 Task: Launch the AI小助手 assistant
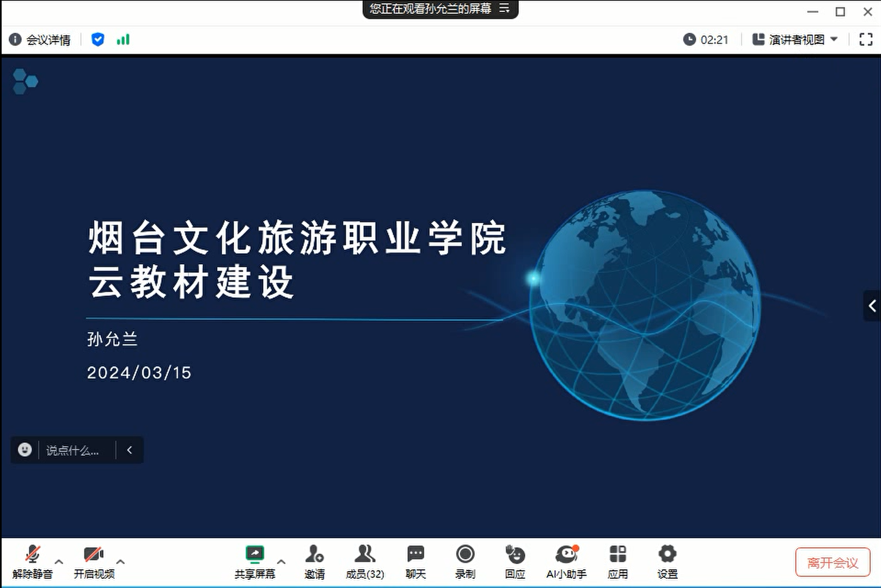click(x=566, y=562)
